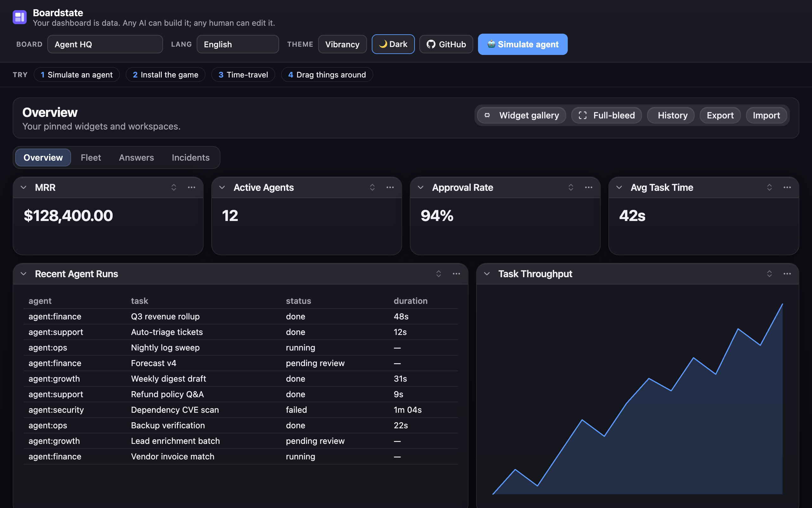Open the Board selector Agent HQ
Screen dimensions: 812x508
[105, 44]
